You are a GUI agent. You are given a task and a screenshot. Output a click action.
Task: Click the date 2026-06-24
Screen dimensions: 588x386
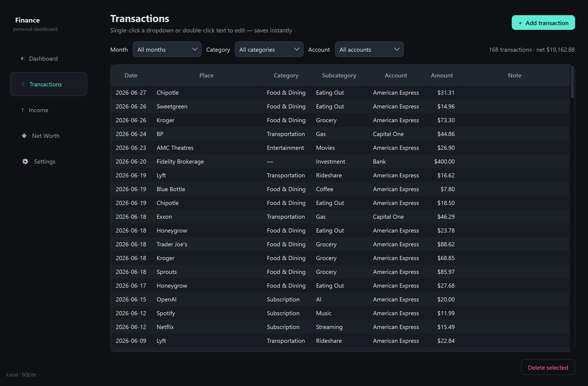point(131,134)
